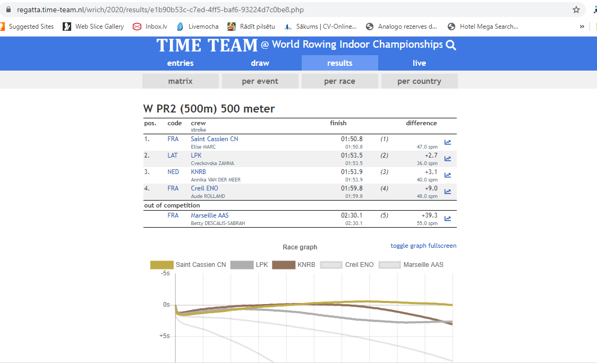This screenshot has height=364, width=597.
Task: Open graph icon for Creil ENO row
Action: pos(448,192)
